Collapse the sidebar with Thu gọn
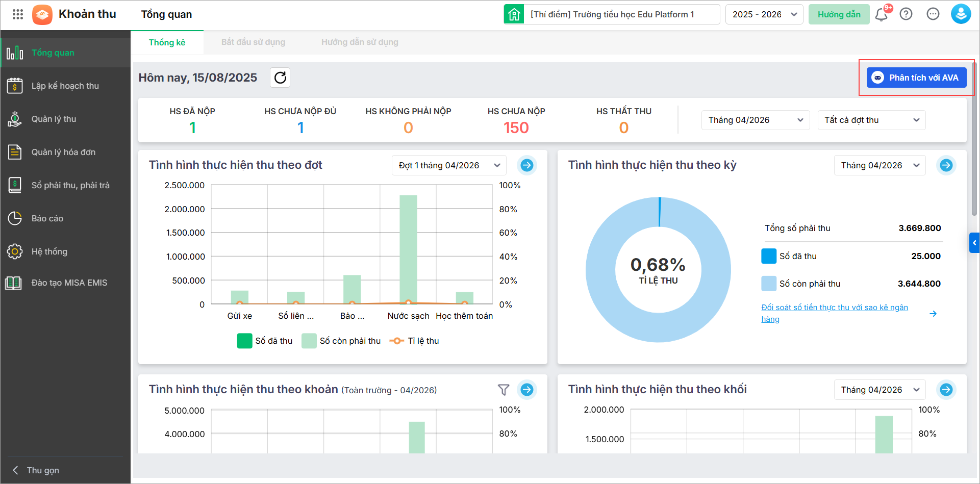This screenshot has width=980, height=484. [36, 470]
